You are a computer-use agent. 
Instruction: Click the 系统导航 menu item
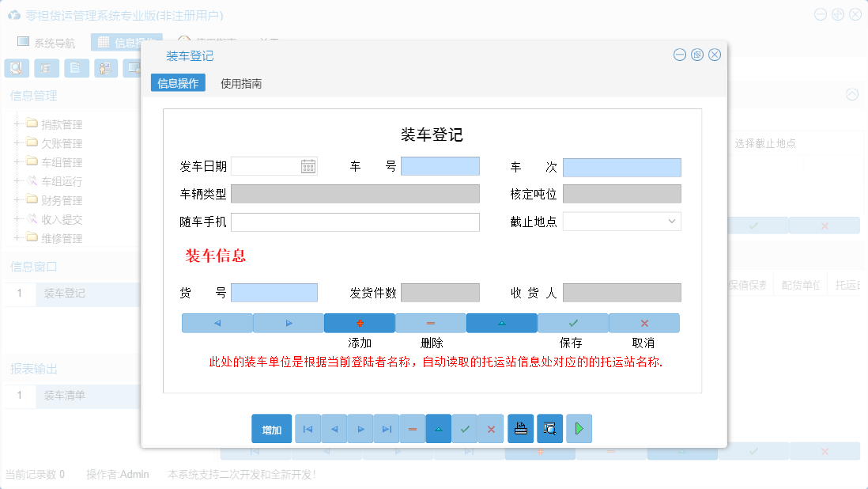click(50, 42)
